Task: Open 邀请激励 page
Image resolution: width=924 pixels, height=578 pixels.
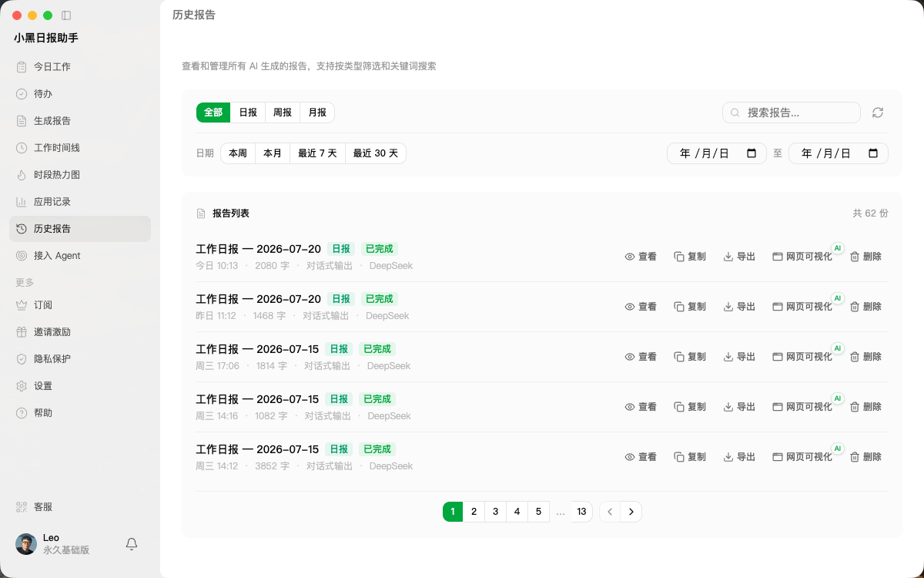Action: [80, 332]
